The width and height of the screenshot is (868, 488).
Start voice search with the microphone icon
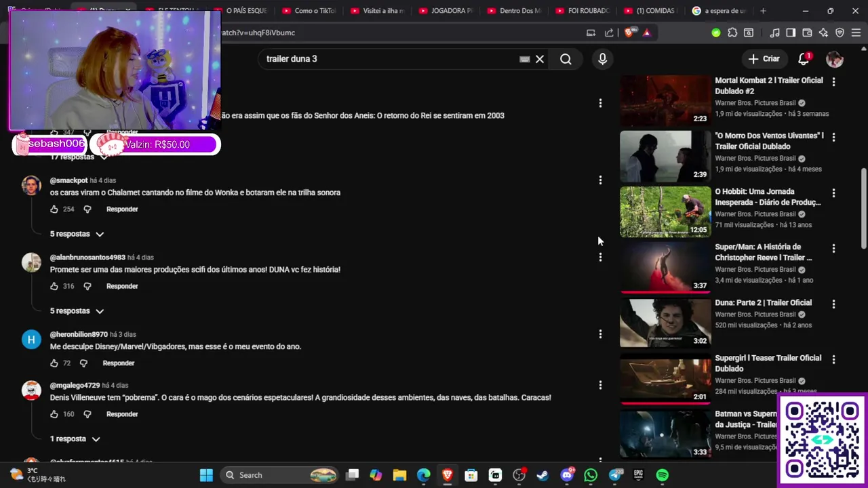click(602, 59)
